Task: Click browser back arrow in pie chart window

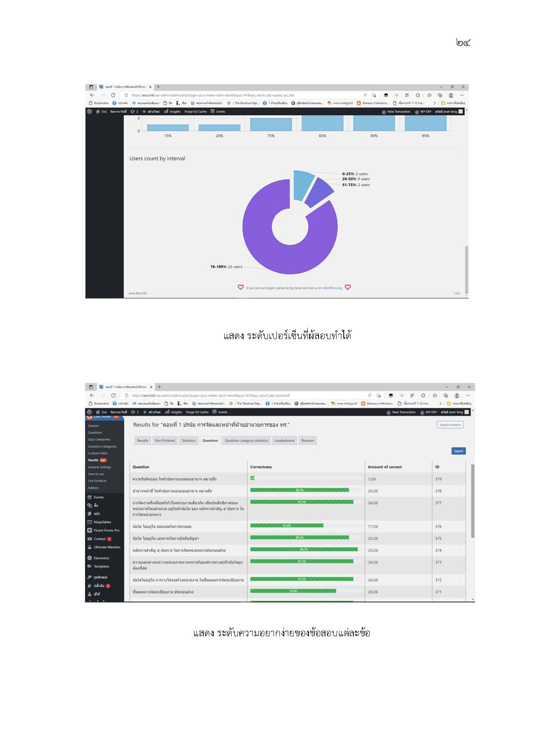Action: pyautogui.click(x=92, y=95)
